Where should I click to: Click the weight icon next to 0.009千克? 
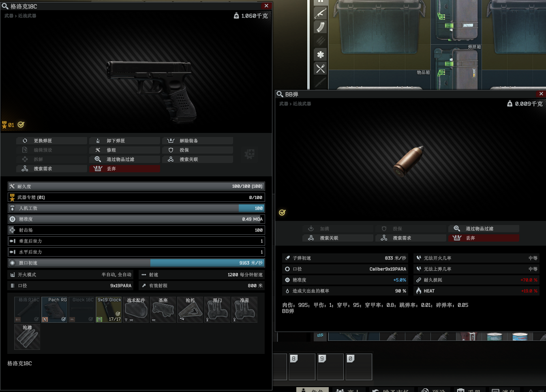tap(510, 104)
